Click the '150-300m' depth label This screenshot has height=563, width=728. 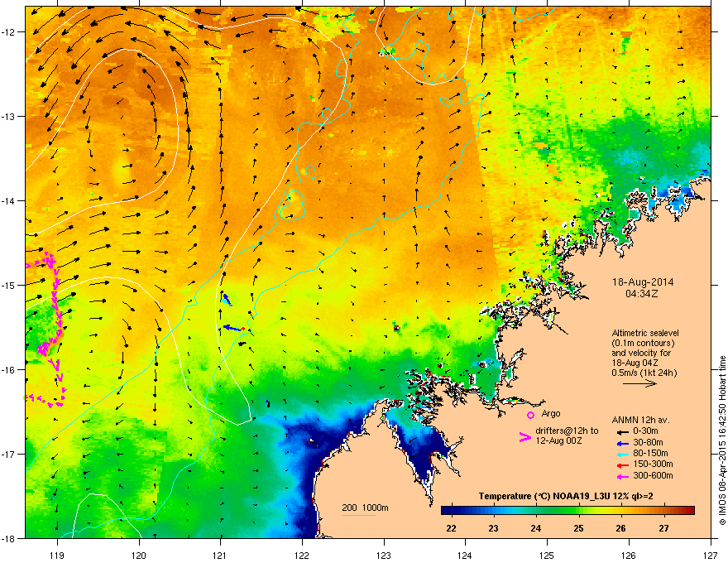pos(653,464)
